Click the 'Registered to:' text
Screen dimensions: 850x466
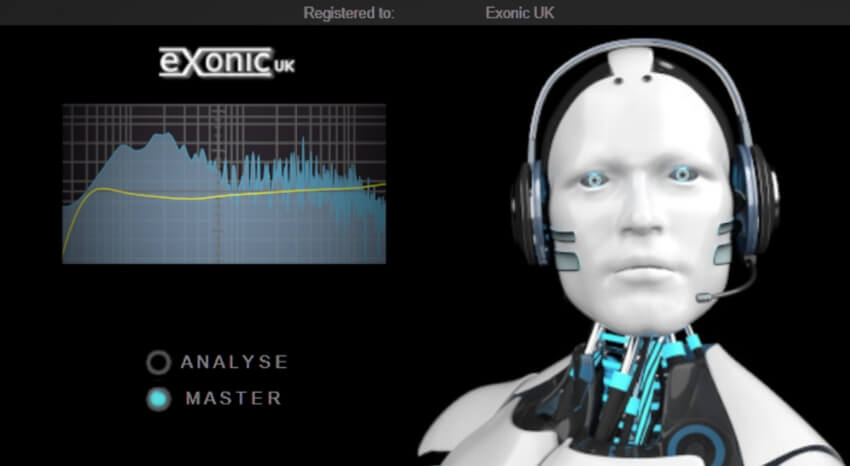pos(349,13)
